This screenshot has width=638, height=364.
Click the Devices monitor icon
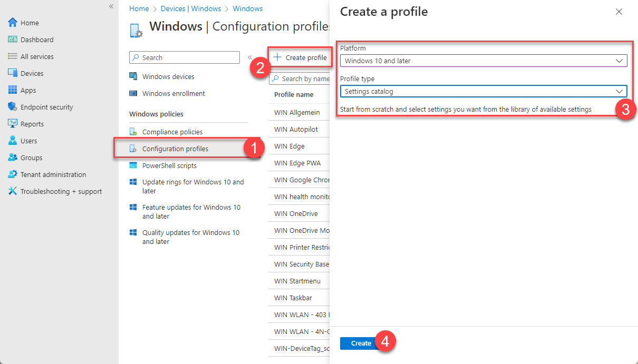coord(13,73)
